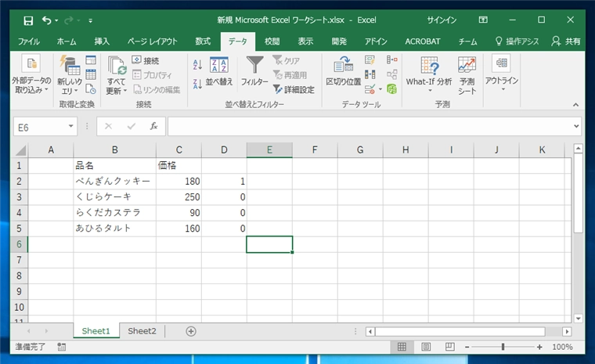Switch to the ACROBAT tab
The image size is (595, 364).
click(422, 41)
